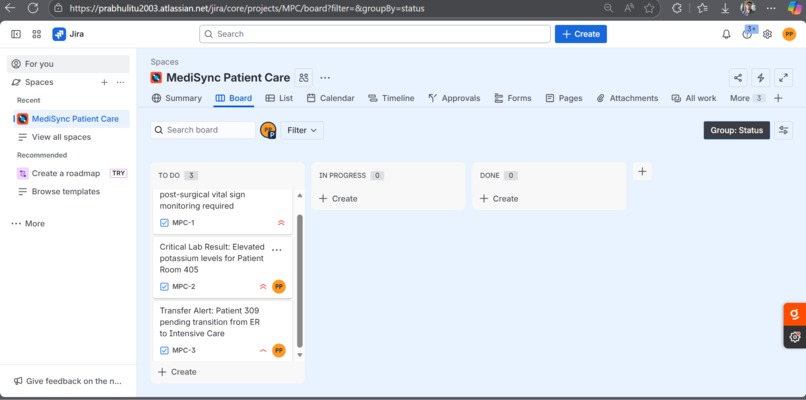Expand the More 3 views menu
The height and width of the screenshot is (400, 806).
[x=747, y=98]
